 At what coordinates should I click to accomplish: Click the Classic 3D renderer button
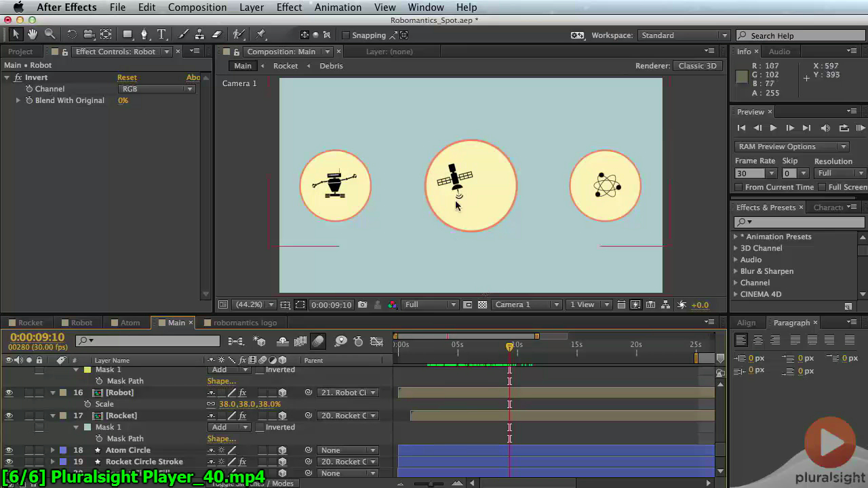click(x=698, y=66)
